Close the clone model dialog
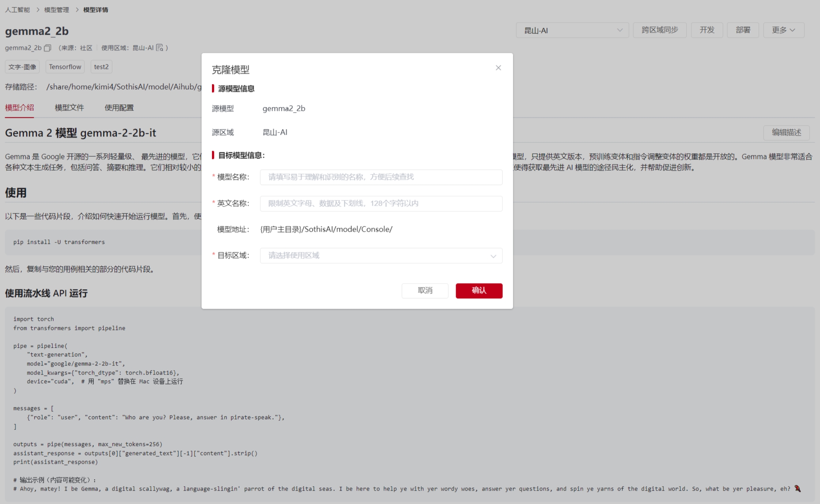This screenshot has height=504, width=820. click(x=498, y=68)
